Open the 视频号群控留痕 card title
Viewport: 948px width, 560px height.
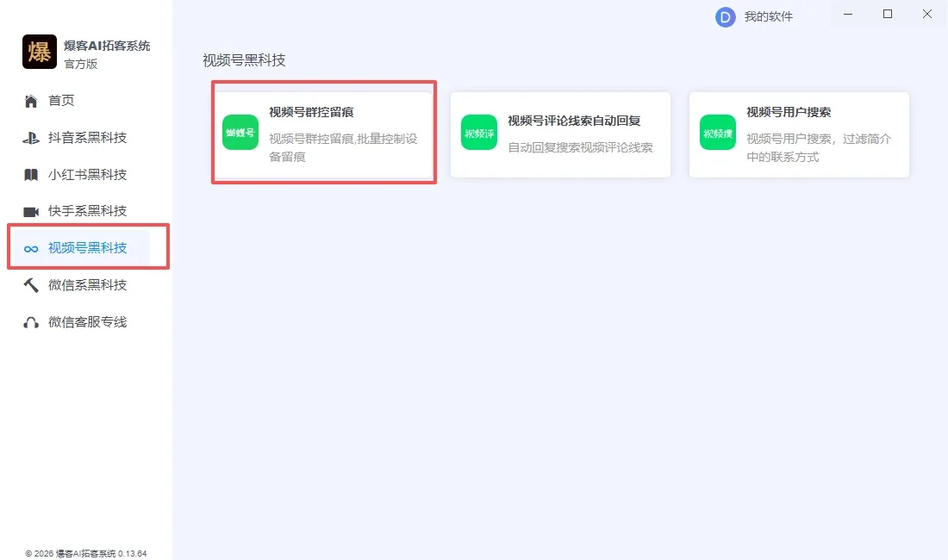311,112
